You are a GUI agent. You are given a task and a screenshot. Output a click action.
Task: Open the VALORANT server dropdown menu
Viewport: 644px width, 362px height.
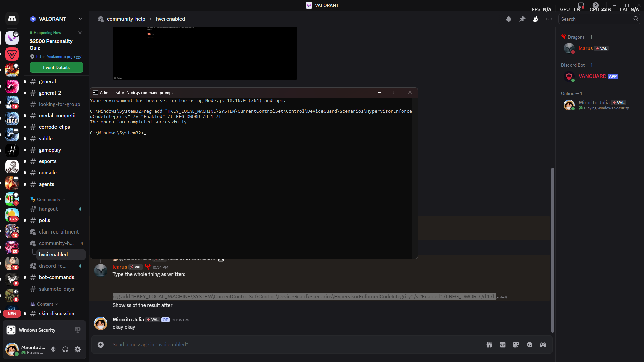56,19
